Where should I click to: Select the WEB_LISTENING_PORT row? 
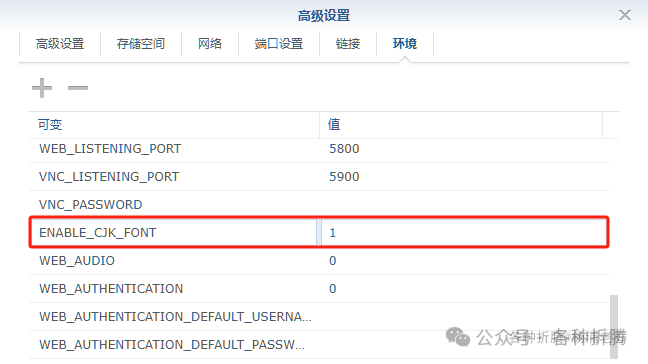click(319, 149)
